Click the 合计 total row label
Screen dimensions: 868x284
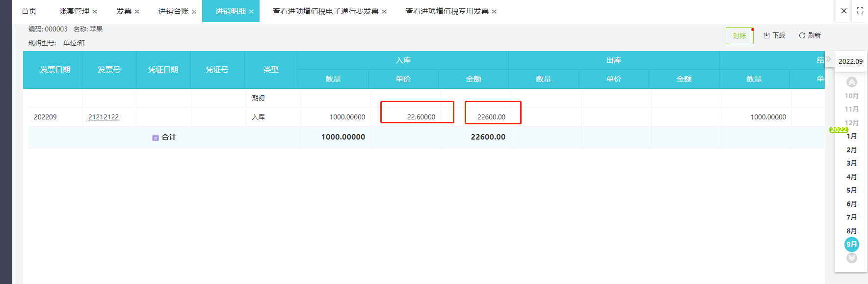click(169, 137)
